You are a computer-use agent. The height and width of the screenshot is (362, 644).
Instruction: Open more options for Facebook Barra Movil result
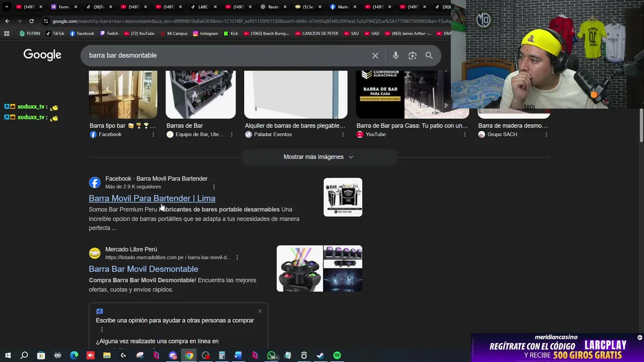tap(214, 187)
